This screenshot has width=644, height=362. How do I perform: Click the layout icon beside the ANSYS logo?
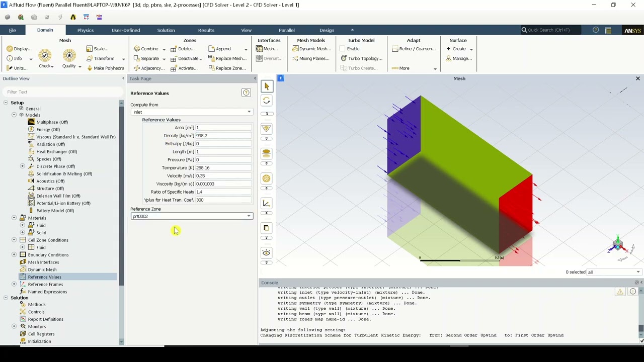pos(608,30)
